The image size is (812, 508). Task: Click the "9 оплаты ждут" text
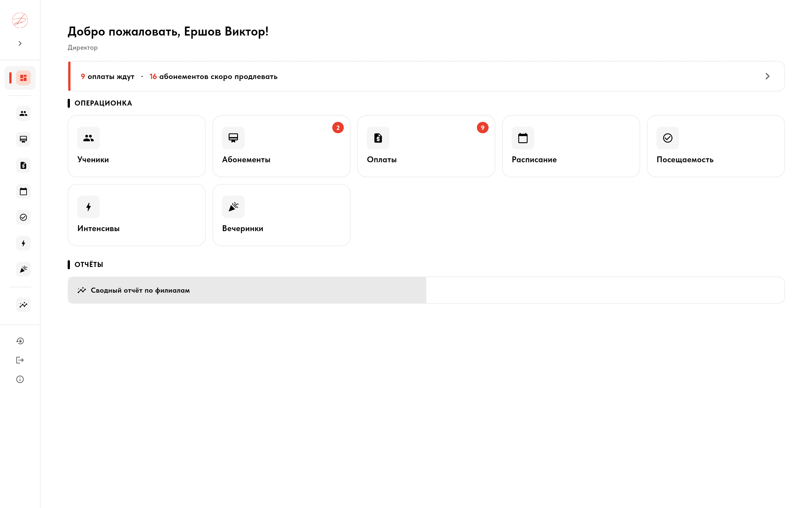click(107, 76)
